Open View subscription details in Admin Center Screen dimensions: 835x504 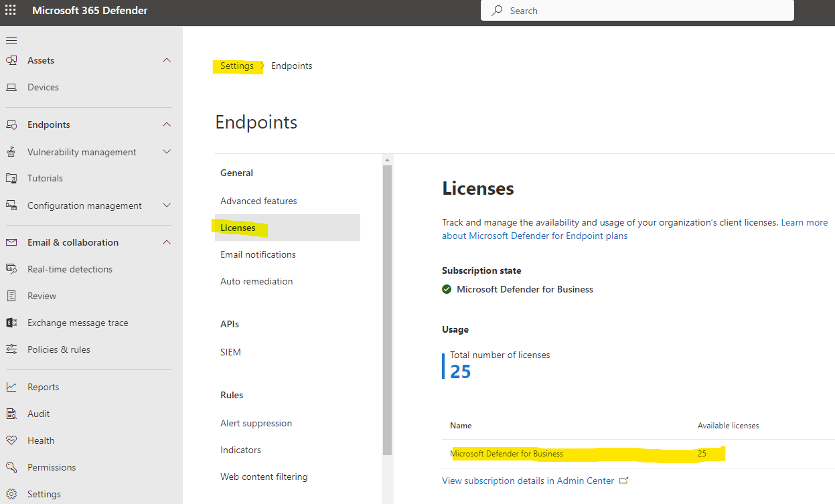[528, 481]
